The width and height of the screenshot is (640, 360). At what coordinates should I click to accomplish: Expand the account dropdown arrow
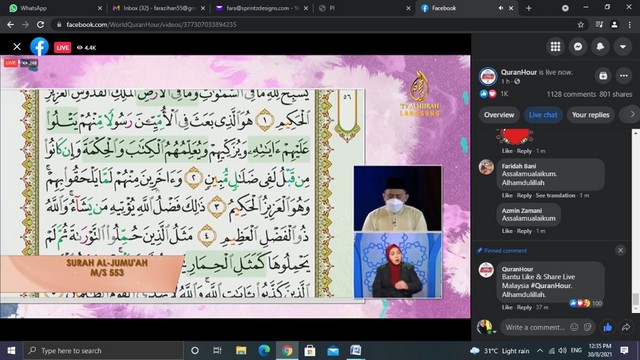[622, 47]
